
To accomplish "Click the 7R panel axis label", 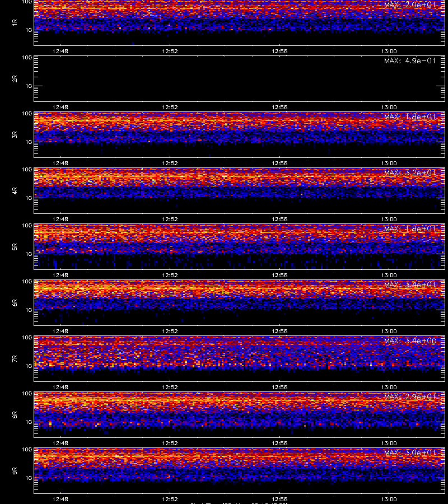I will coord(15,359).
